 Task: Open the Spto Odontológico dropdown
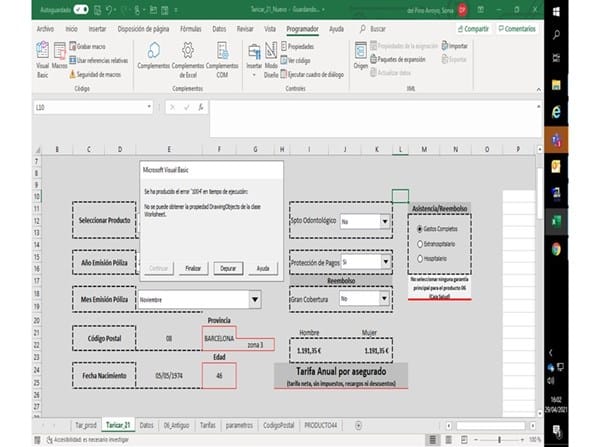click(x=385, y=222)
